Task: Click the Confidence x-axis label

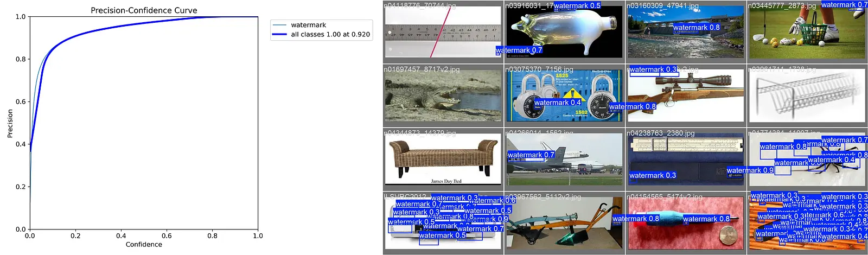Action: (144, 245)
